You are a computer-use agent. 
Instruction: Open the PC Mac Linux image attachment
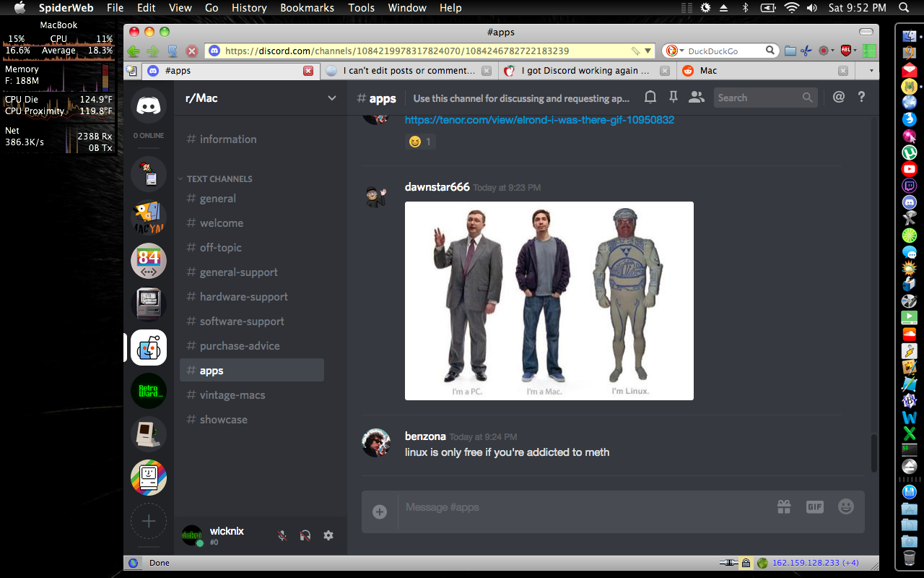click(x=549, y=301)
